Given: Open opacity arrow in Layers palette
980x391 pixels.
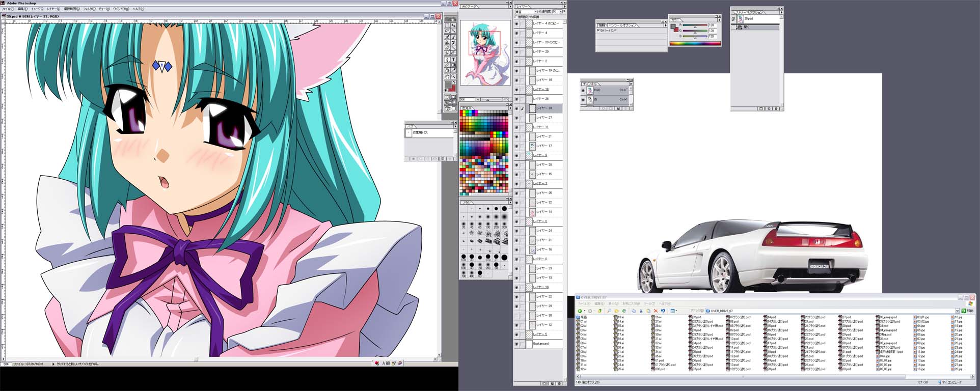Looking at the screenshot, I should (561, 11).
